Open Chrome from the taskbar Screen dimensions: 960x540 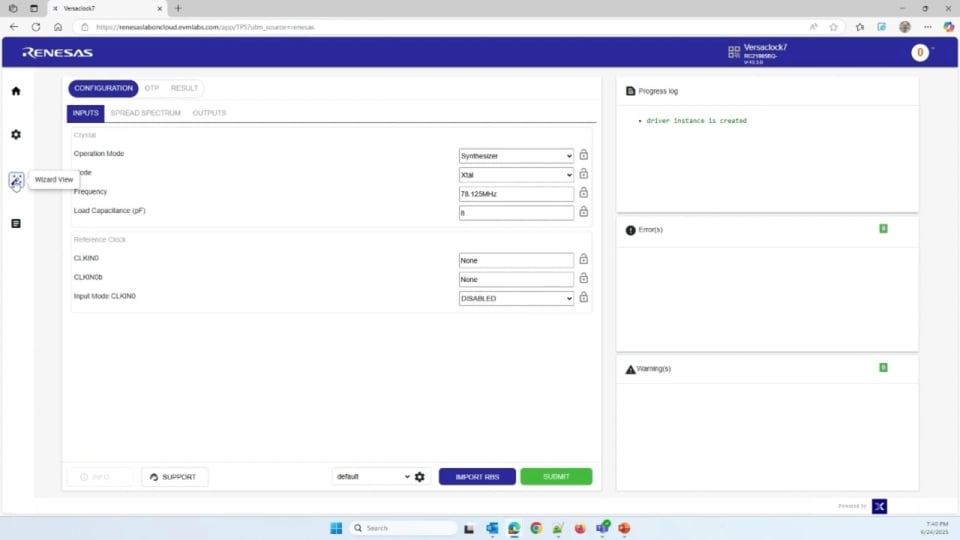coord(536,528)
